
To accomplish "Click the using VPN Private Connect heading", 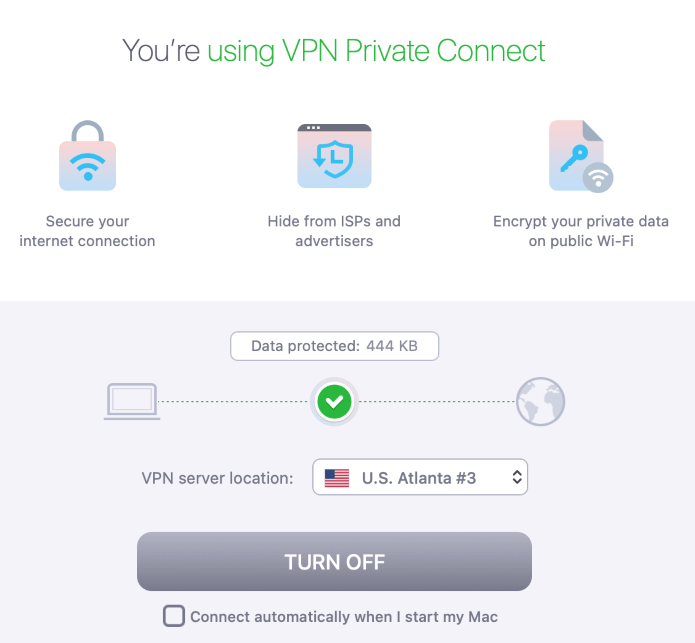I will [376, 51].
